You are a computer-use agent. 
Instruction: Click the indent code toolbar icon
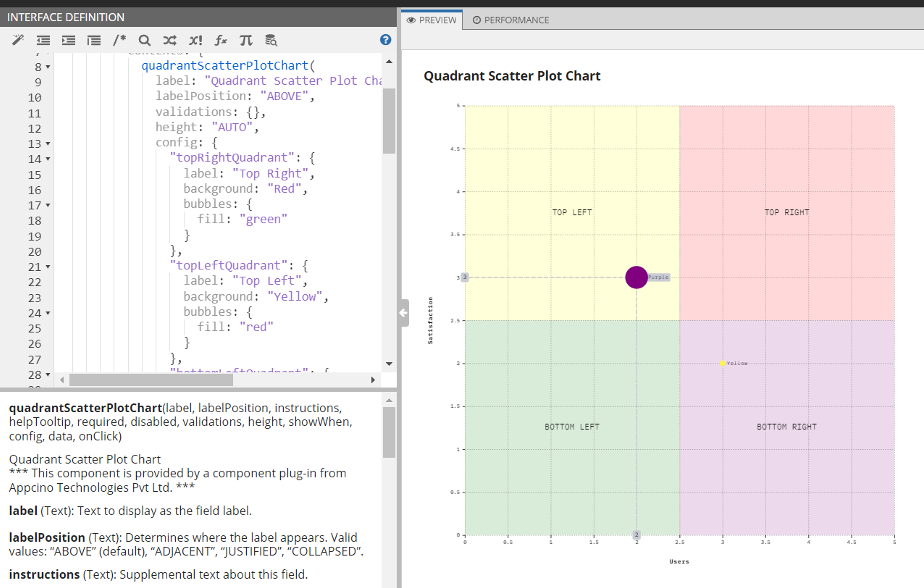pos(68,40)
